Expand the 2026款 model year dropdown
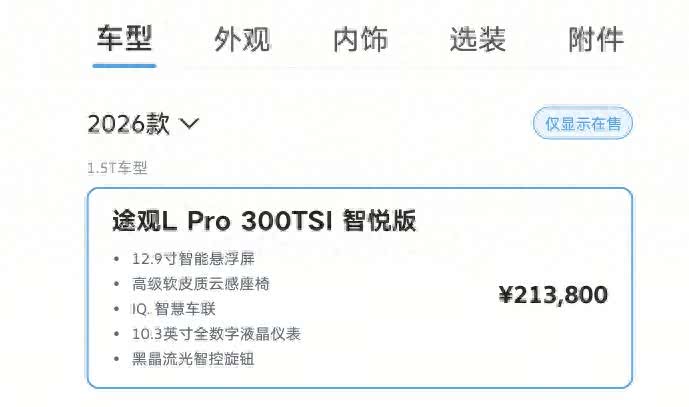The height and width of the screenshot is (407, 689). 143,124
